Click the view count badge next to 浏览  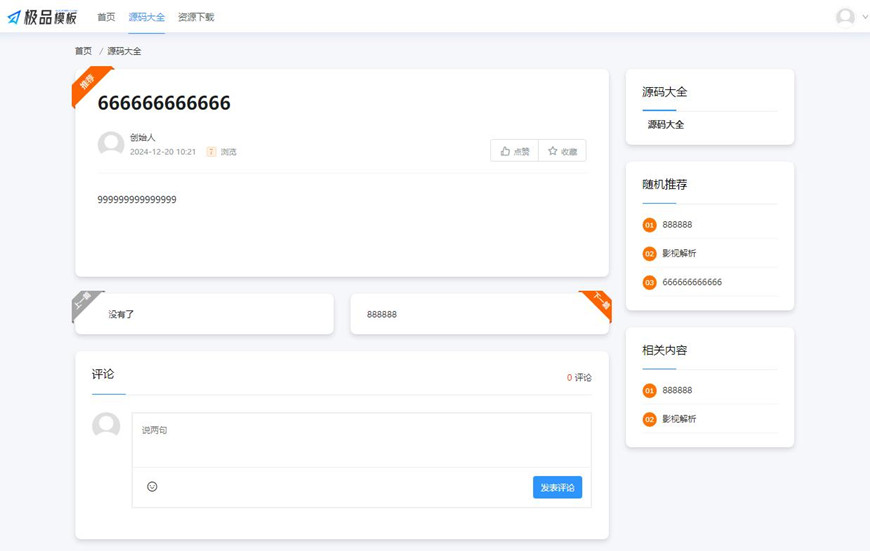click(211, 151)
